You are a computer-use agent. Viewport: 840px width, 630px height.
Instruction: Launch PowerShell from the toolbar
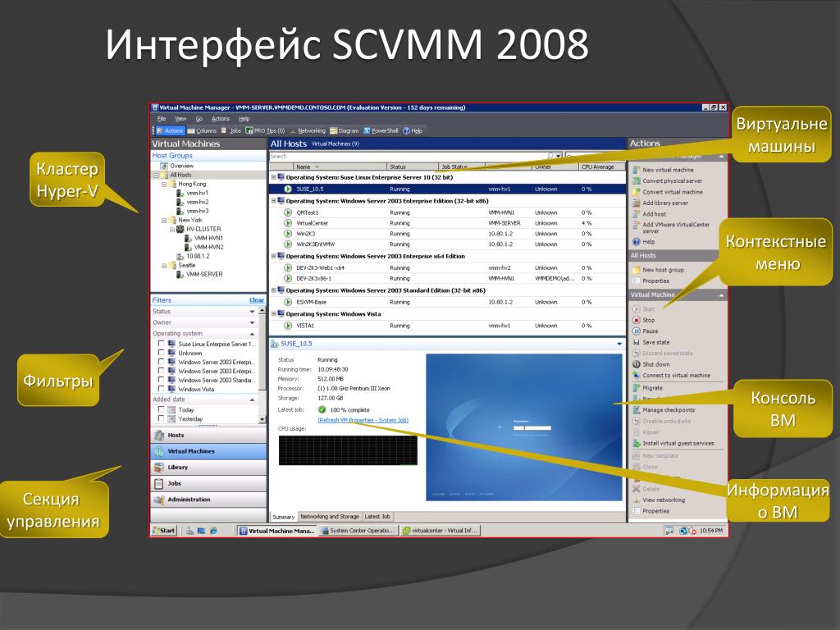point(381,130)
